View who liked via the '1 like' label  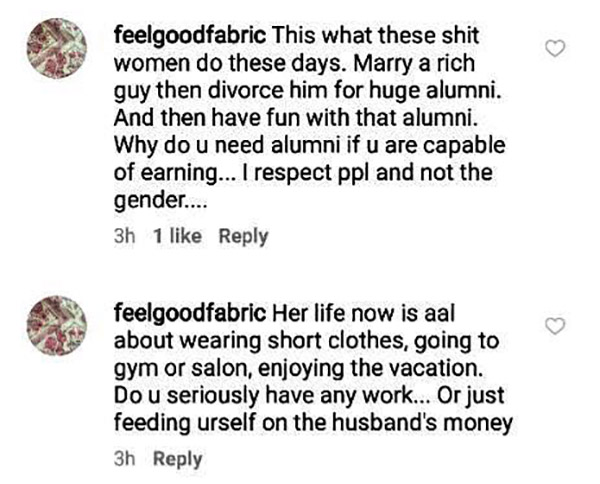[177, 236]
